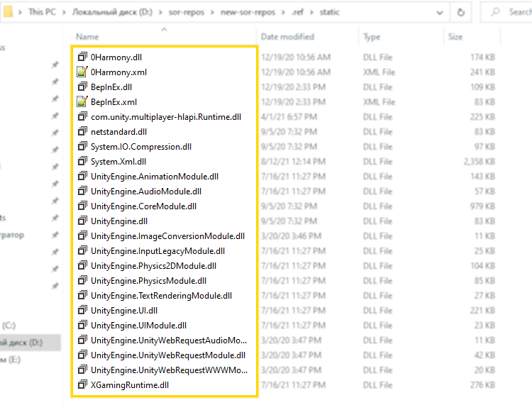
Task: Navigate to Локальный диск (D:) breadcrumb
Action: [x=112, y=12]
